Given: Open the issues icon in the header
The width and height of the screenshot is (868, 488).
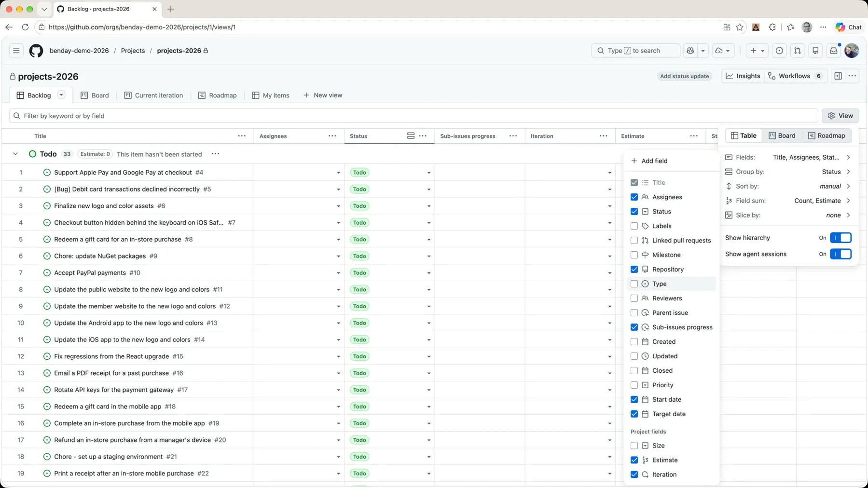Looking at the screenshot, I should 779,51.
